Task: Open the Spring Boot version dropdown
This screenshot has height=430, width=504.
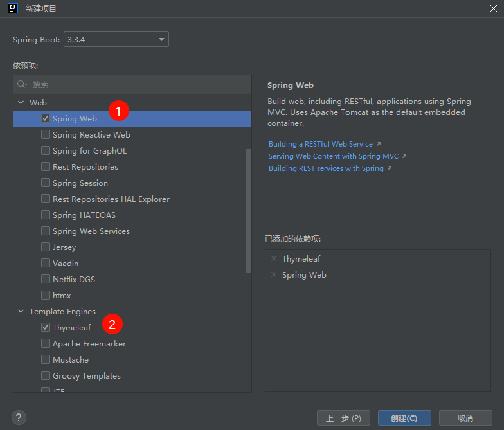Action: (x=116, y=39)
